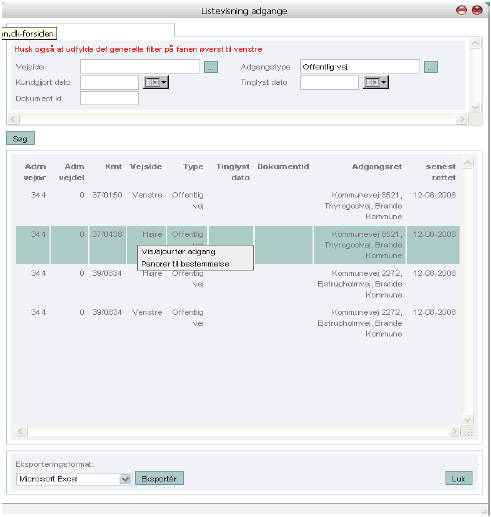Image resolution: width=491 pixels, height=517 pixels.
Task: Choose Panorer til bestemmelse menu entry
Action: pos(185,264)
